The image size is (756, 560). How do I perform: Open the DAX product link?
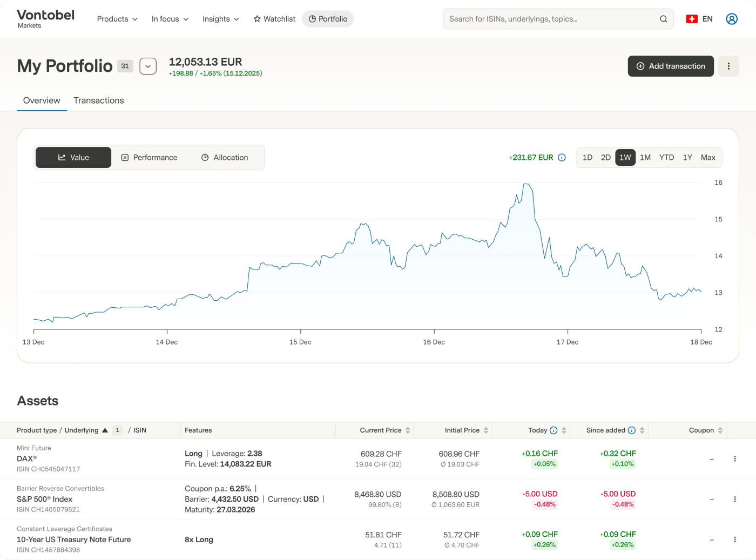(x=26, y=458)
